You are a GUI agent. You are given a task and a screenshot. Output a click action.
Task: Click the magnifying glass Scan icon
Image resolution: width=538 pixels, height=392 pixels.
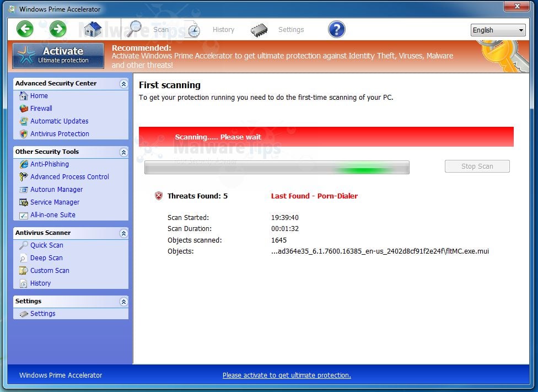[134, 29]
